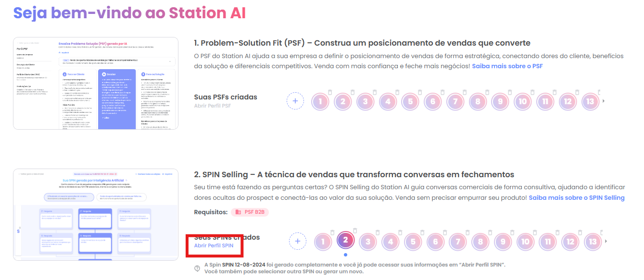
Task: Add a new PSF with the plus circle
Action: click(x=295, y=101)
